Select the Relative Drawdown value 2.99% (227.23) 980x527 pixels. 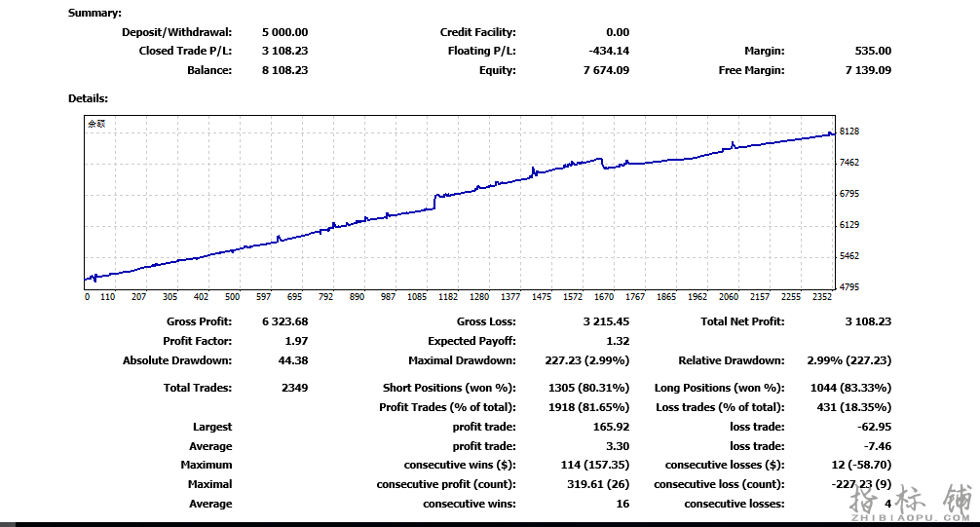[x=848, y=360]
